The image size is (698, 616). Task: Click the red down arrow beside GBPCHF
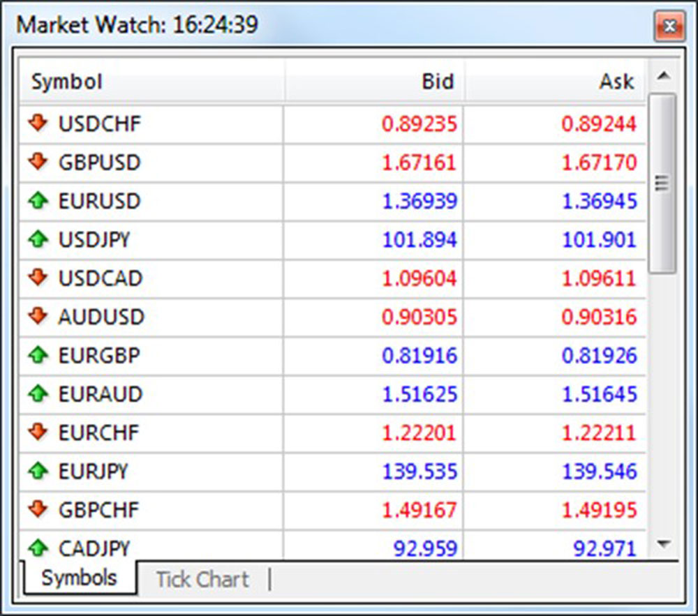tap(38, 510)
